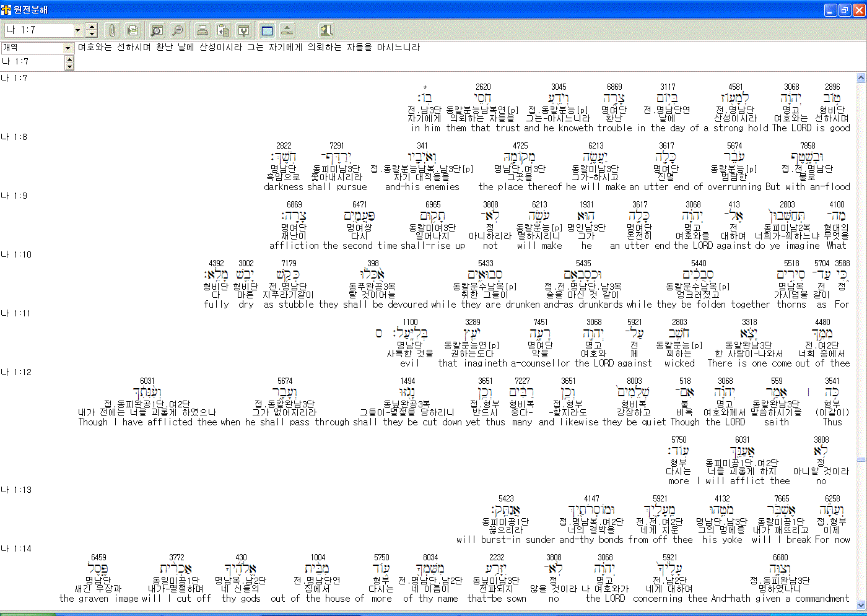Click Strong's number 4480

click(x=822, y=322)
